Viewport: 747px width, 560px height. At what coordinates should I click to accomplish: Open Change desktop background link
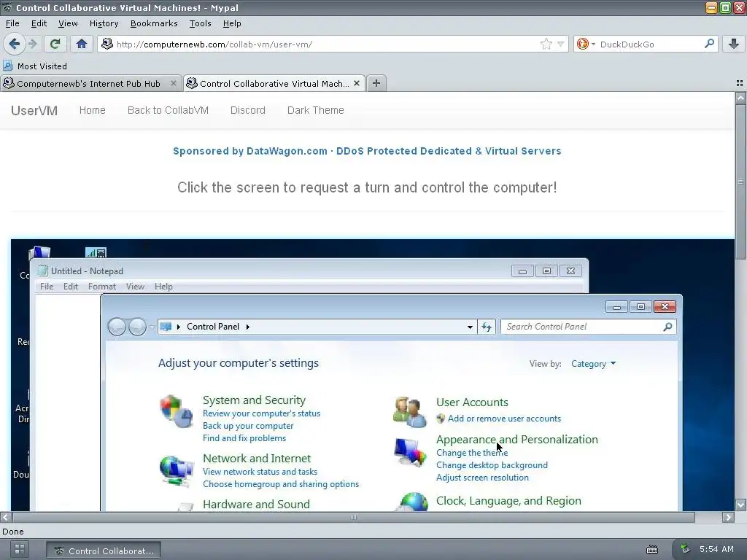click(x=492, y=465)
